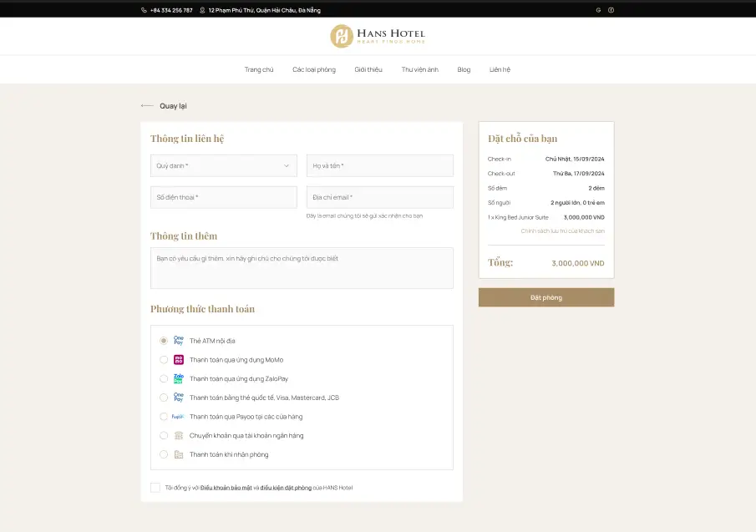Click the bank building transfer icon

[178, 435]
